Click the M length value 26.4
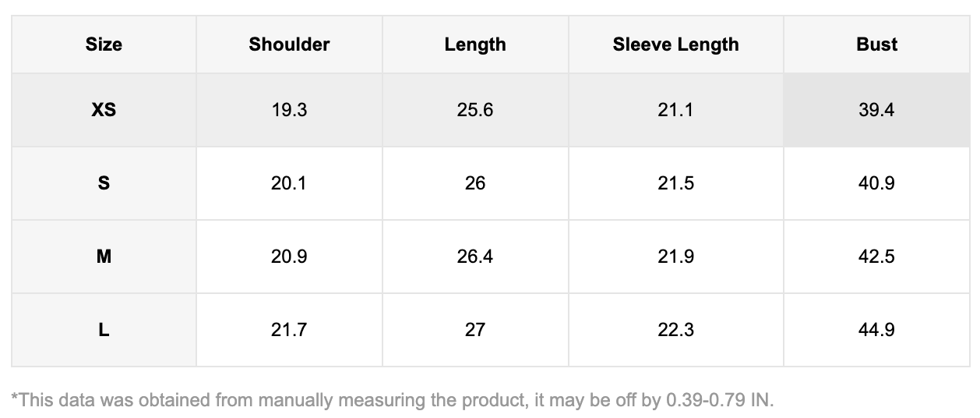 pyautogui.click(x=475, y=257)
